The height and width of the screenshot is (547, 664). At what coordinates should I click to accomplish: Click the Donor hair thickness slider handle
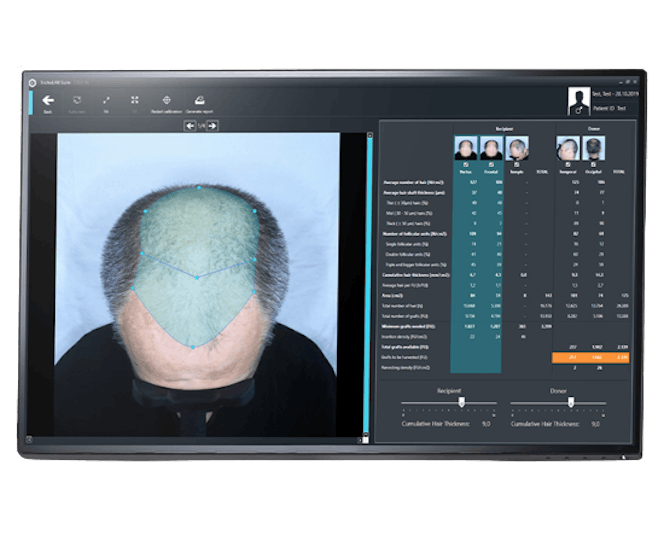[571, 401]
